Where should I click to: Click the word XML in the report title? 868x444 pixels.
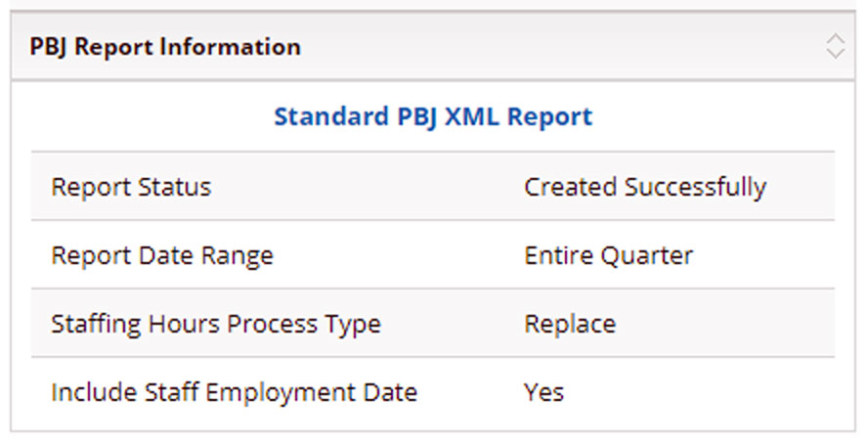(477, 116)
